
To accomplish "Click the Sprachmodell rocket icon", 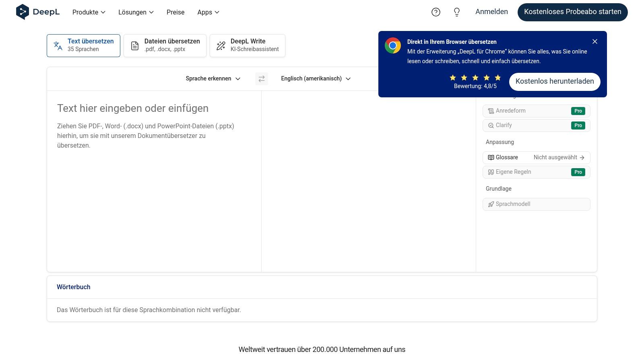I will tap(491, 204).
